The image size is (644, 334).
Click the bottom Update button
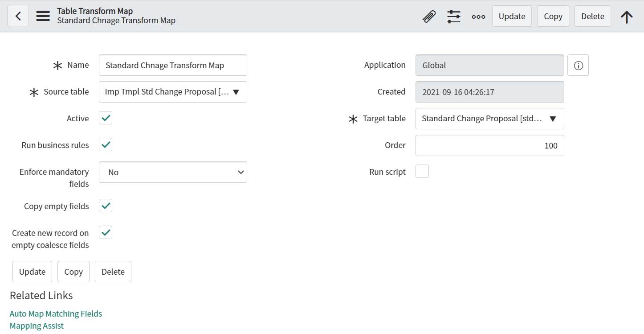[x=32, y=272]
